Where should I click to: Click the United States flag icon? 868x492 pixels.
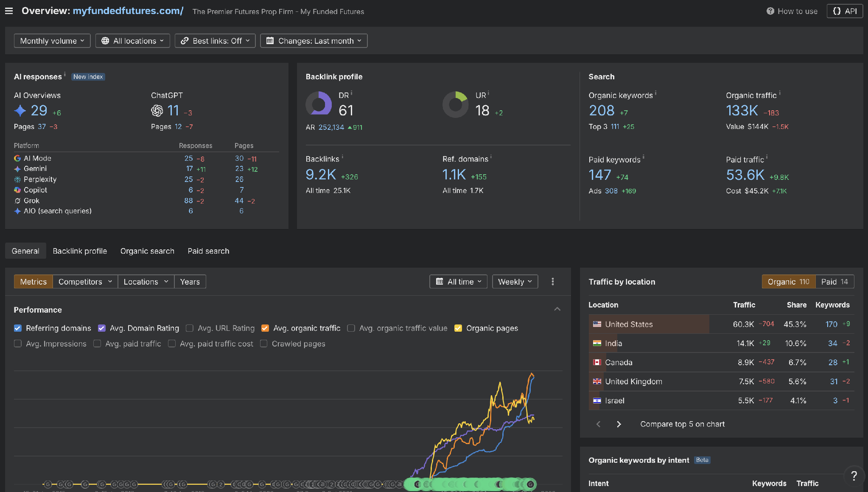pos(597,324)
